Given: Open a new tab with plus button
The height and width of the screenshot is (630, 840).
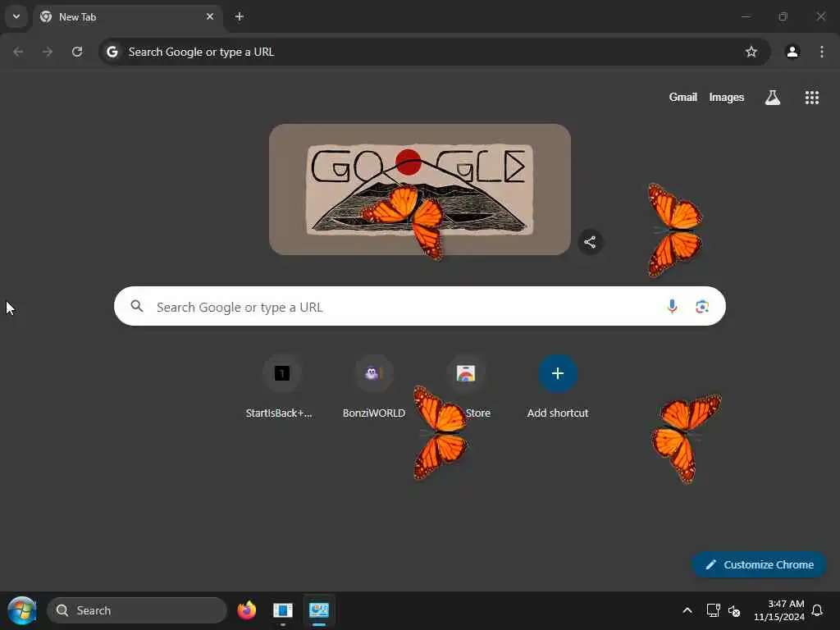Looking at the screenshot, I should click(x=240, y=16).
